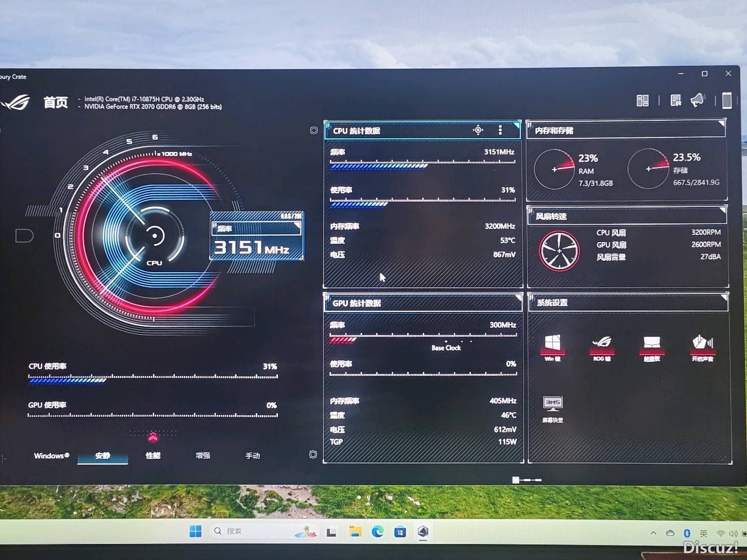The height and width of the screenshot is (560, 747).
Task: Click the CPU 内存频率 3200MHz row
Action: 423,226
